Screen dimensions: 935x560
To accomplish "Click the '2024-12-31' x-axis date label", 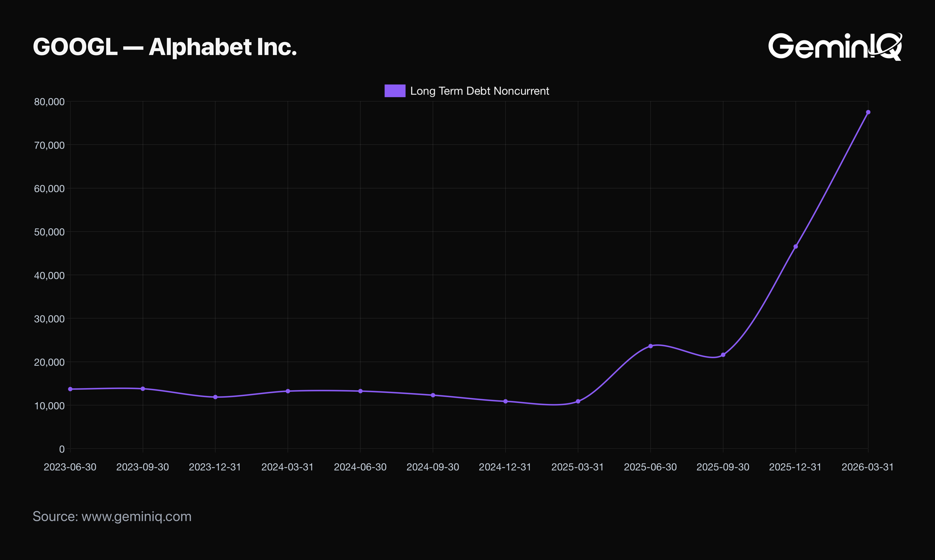I will [505, 467].
